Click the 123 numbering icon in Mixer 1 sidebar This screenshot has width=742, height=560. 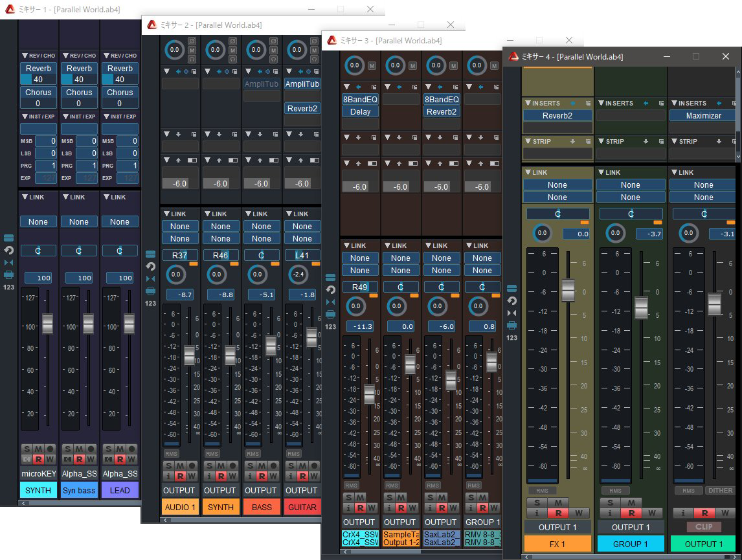point(8,287)
